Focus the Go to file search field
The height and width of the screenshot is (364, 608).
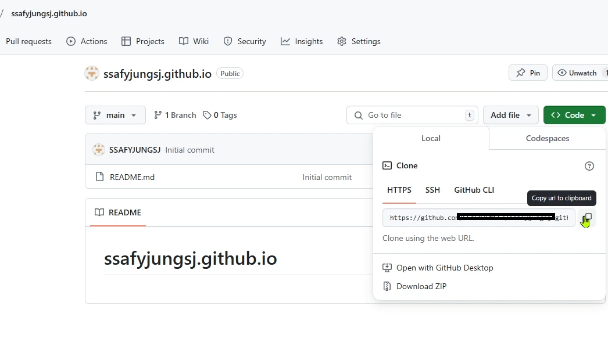pos(412,115)
